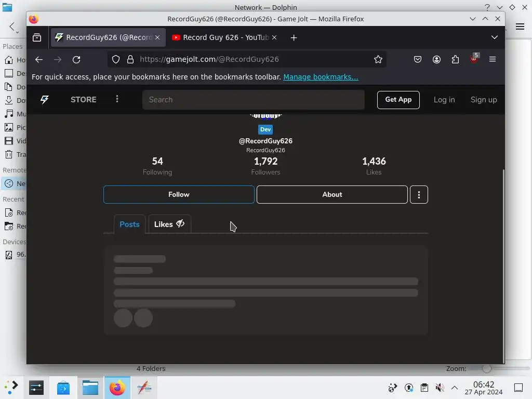Open the system updates tray icon

[409, 388]
